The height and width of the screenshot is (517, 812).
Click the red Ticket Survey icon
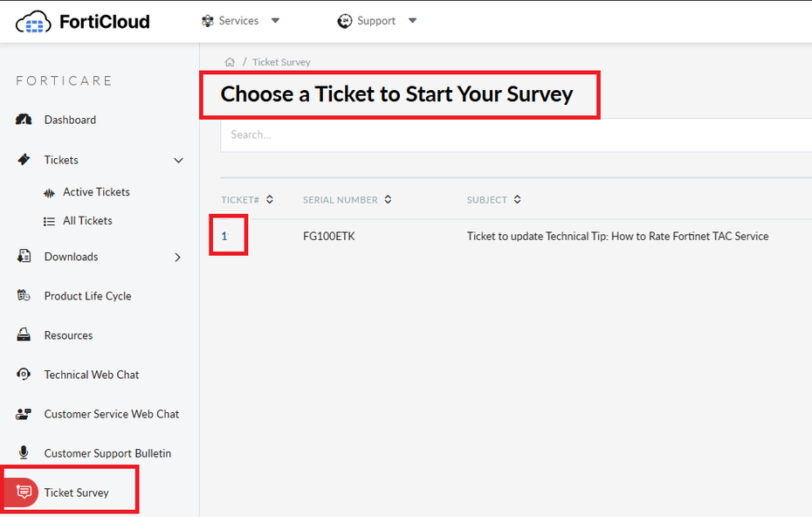(x=24, y=493)
